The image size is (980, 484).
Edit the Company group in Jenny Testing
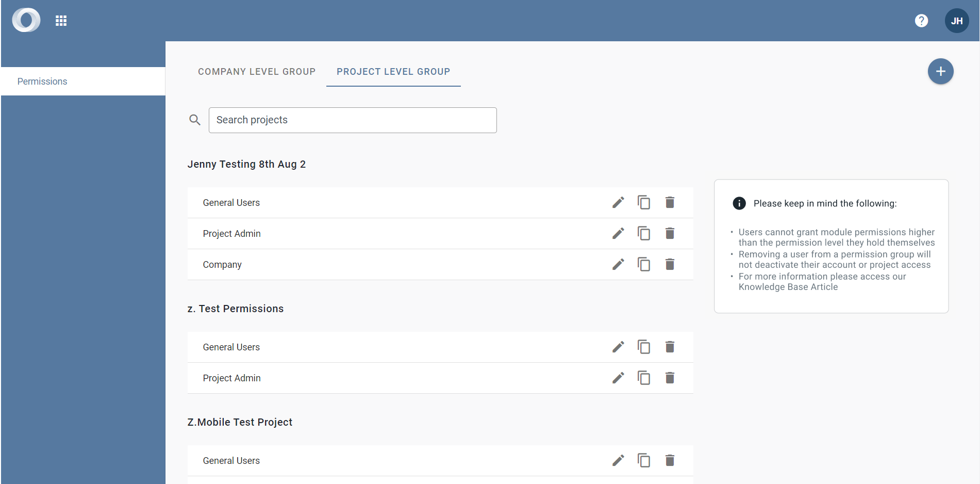tap(618, 264)
